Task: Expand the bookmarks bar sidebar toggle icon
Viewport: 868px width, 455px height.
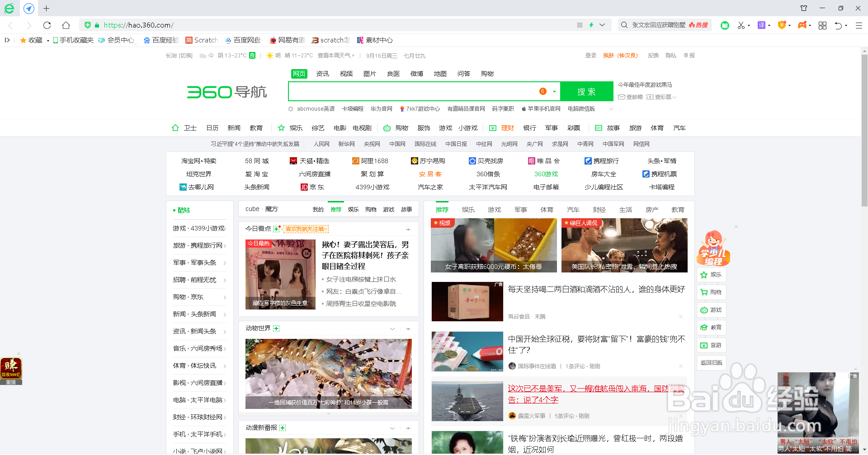Action: tap(7, 40)
